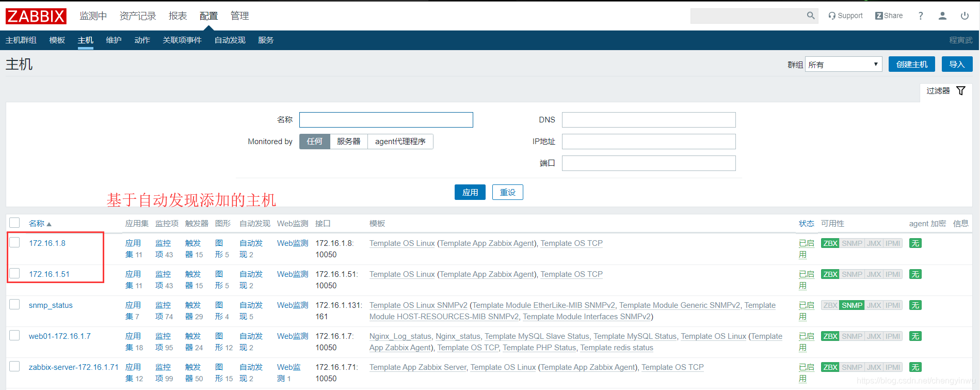Open Nginx_Log_status template link

[x=400, y=336]
